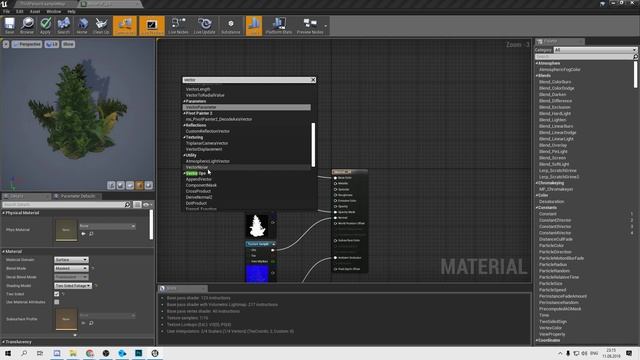The image size is (640, 360).
Task: Open the Edit menu
Action: point(20,11)
